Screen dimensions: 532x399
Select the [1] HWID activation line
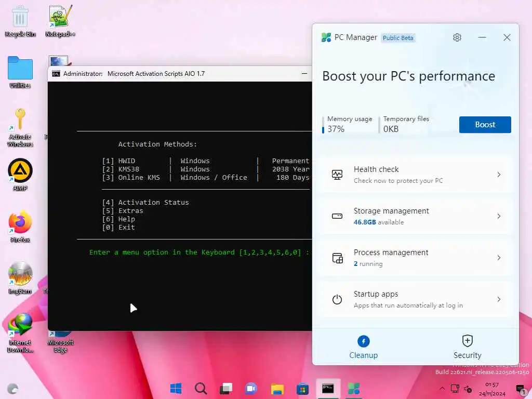[x=206, y=161]
